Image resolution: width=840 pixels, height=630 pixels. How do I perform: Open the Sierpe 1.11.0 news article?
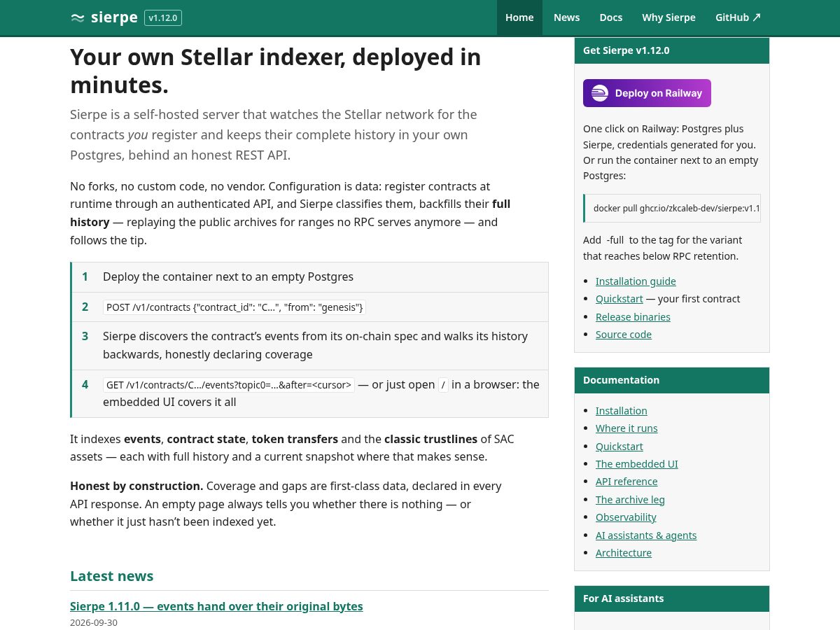216,606
